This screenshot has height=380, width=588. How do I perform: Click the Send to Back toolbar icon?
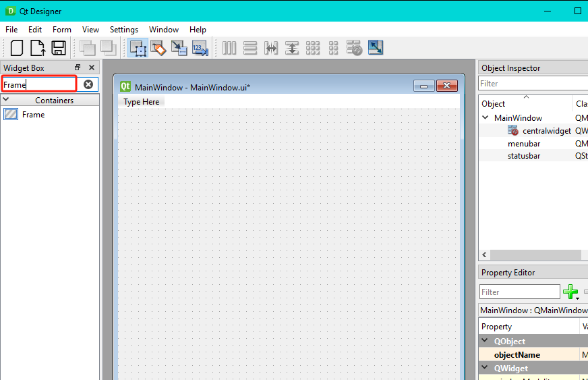click(88, 48)
